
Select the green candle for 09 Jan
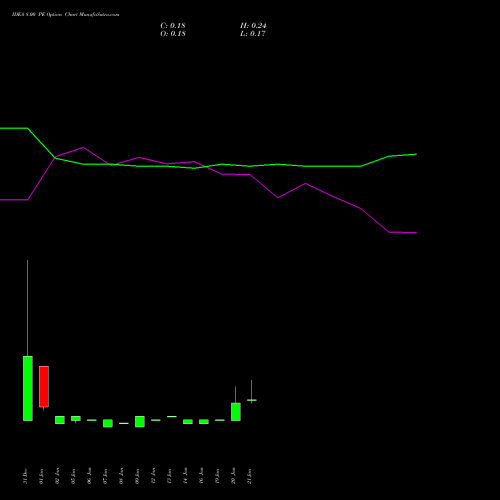pos(140,422)
